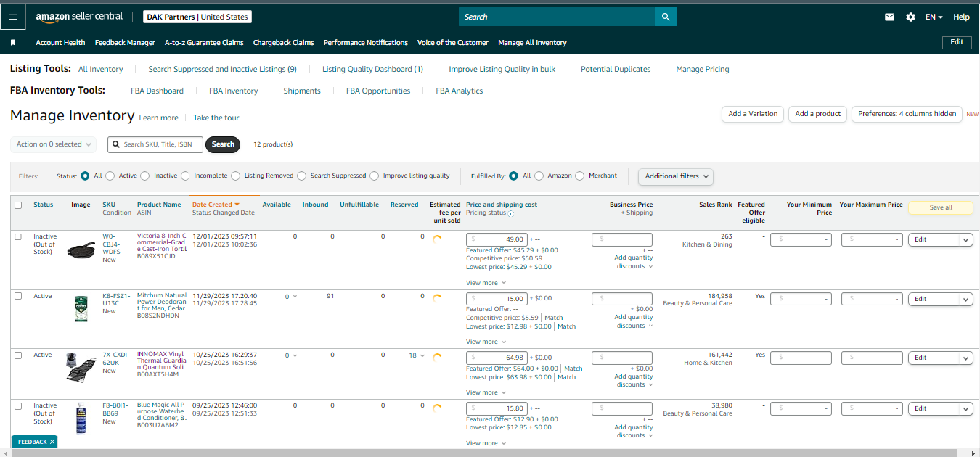Click fee loading spinner for Blue Magic row
980x457 pixels.
[437, 407]
